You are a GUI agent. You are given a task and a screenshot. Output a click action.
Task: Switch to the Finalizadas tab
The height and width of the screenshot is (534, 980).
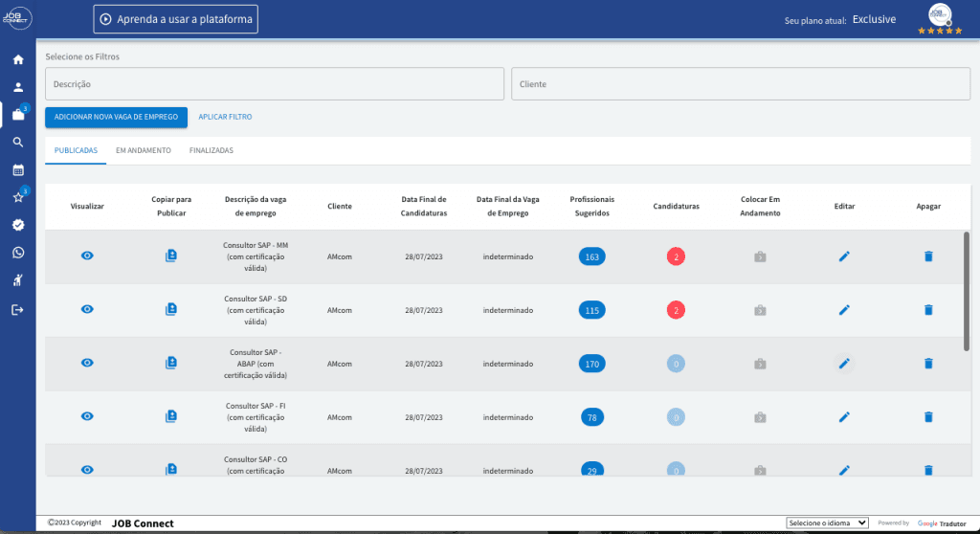[x=212, y=150]
